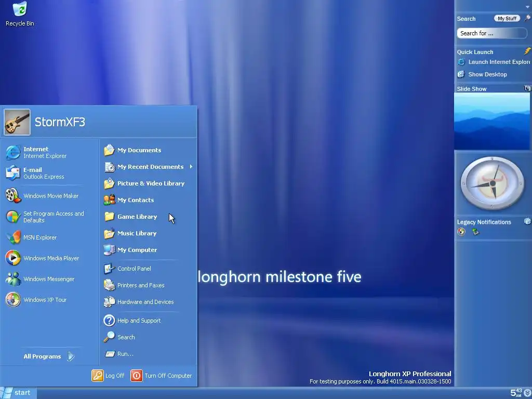Start Windows Messenger
Screen dimensions: 532x399
click(x=40, y=279)
